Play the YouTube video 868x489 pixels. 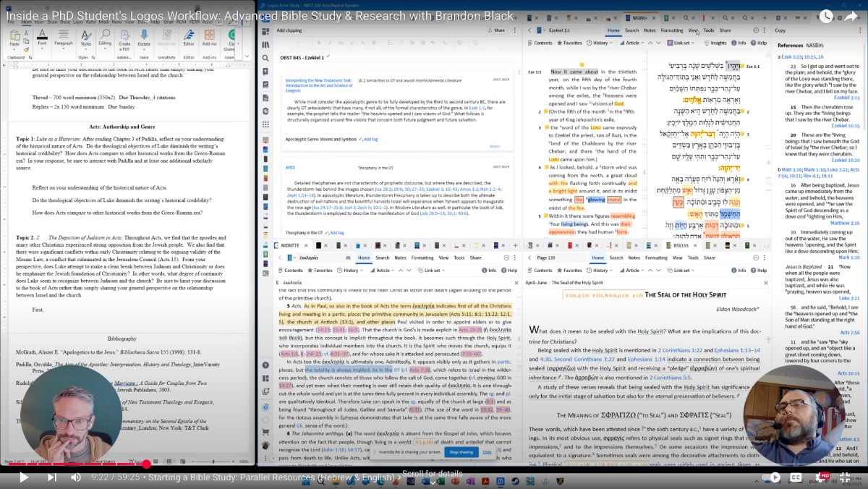(23, 477)
